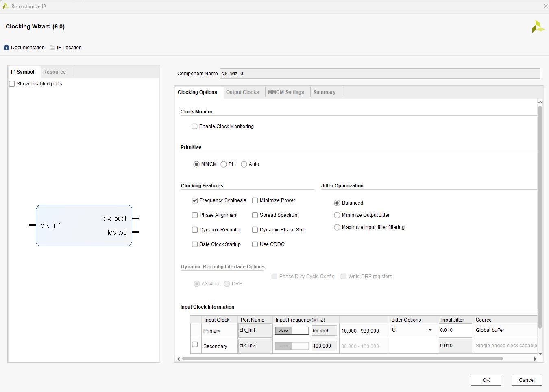Click the horizontal scrollbar thumb

(x=342, y=359)
